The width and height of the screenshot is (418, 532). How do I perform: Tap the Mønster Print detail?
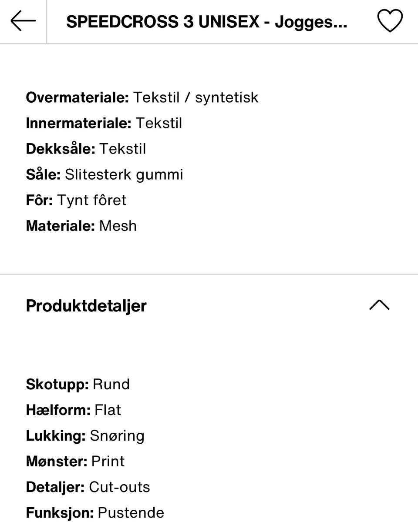pyautogui.click(x=75, y=461)
